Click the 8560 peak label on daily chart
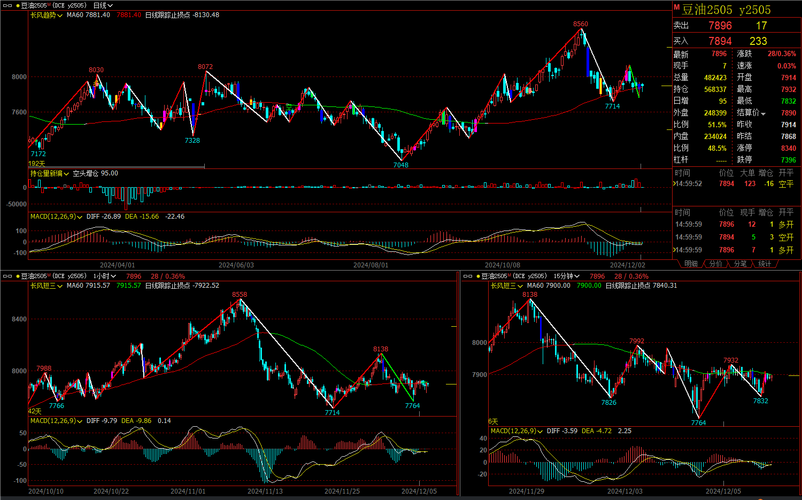The image size is (802, 500). pos(580,23)
